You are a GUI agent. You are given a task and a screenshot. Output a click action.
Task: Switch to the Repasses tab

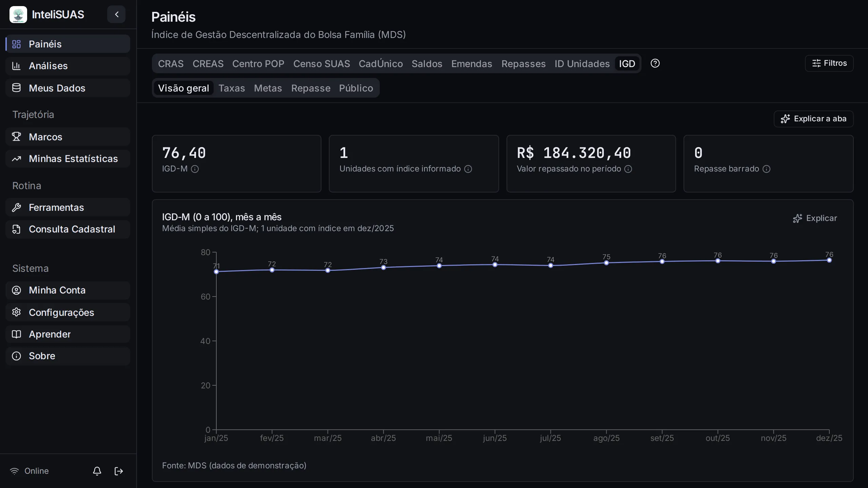point(524,64)
